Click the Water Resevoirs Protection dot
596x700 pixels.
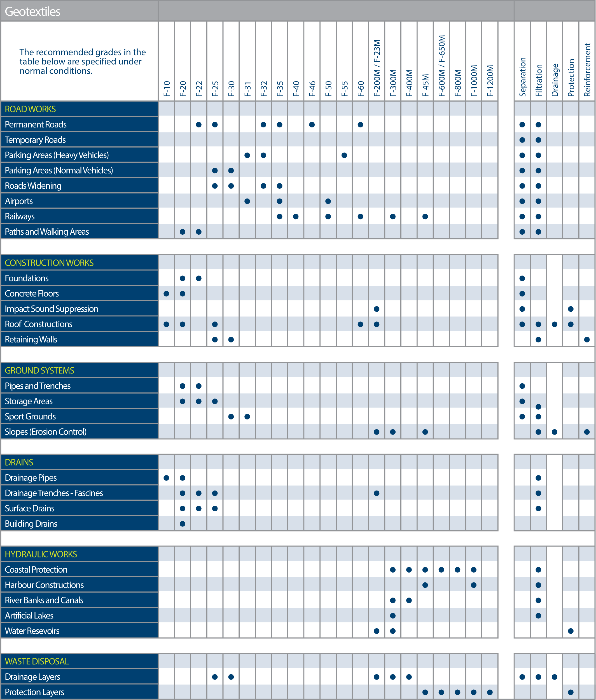tap(571, 631)
